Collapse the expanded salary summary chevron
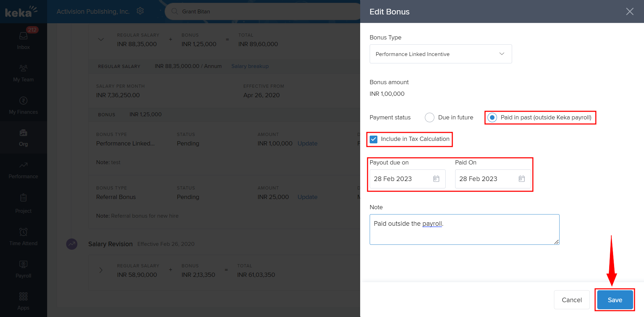The width and height of the screenshot is (644, 317). tap(101, 39)
